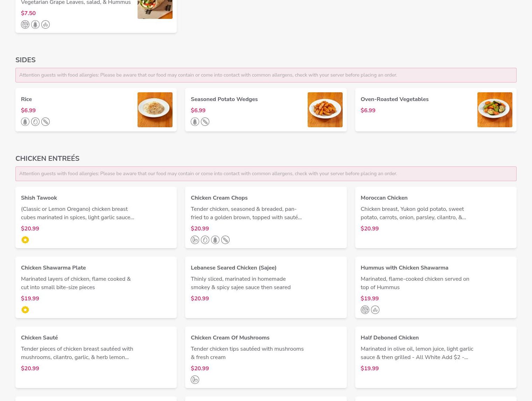
Task: Click the $19.99 price on Chicken Shawarma Plate
Action: click(30, 299)
